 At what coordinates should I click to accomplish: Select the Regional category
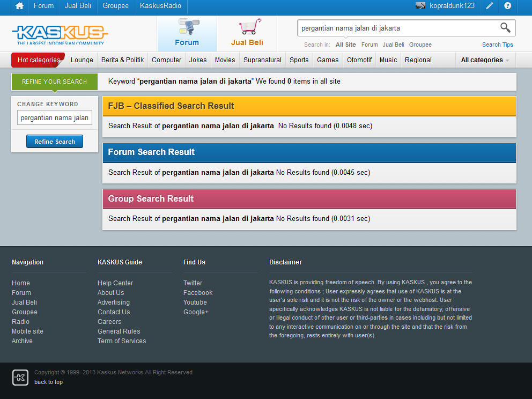(418, 60)
